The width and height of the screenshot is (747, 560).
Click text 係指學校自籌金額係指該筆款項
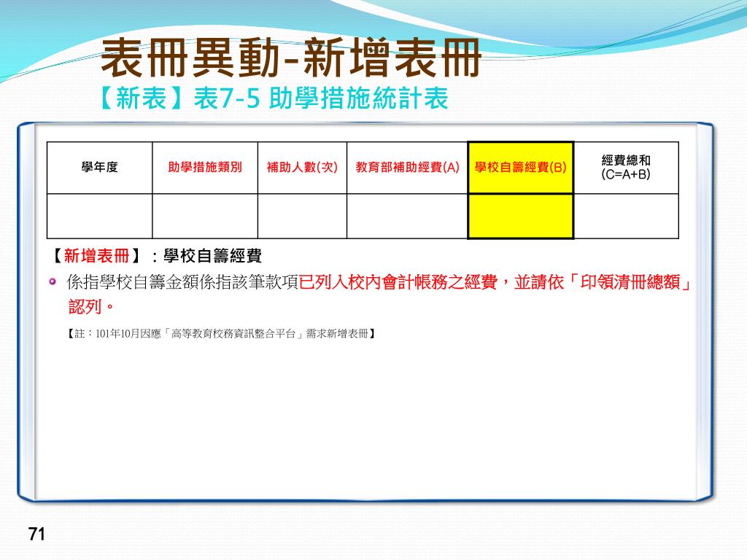pyautogui.click(x=182, y=282)
